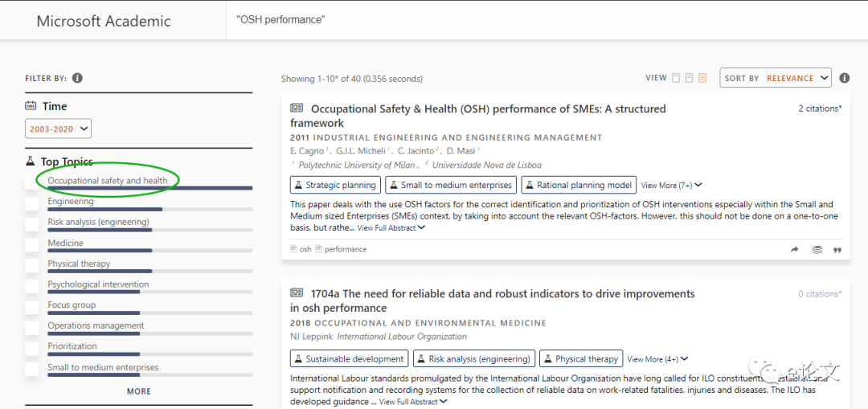Open the 1704a reliable data paper title
This screenshot has width=868, height=409.
(492, 301)
